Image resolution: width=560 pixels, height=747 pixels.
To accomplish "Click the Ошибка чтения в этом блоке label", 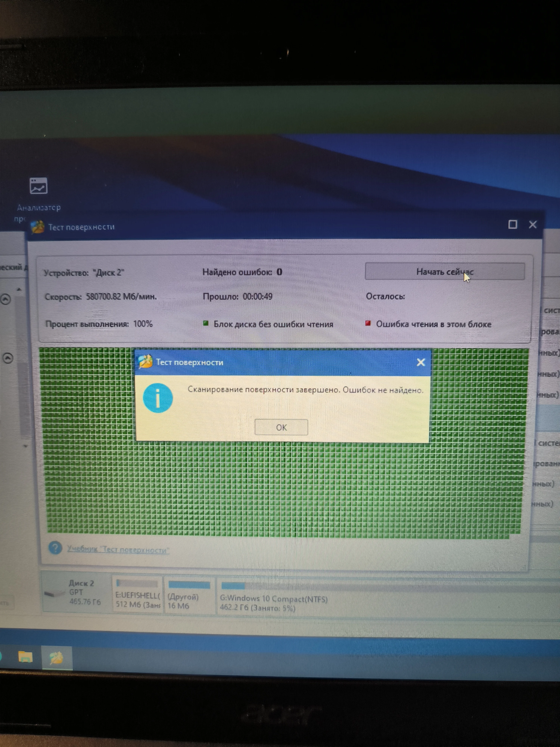I will tap(433, 324).
